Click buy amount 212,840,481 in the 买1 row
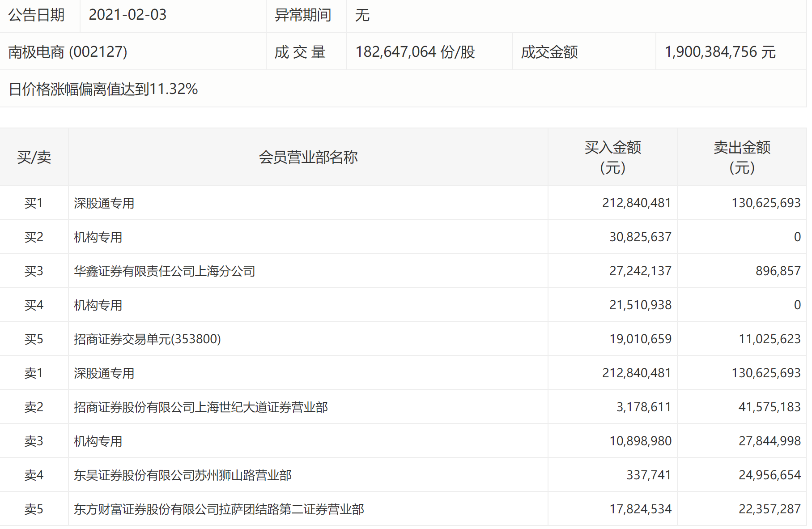The image size is (812, 529). click(637, 203)
